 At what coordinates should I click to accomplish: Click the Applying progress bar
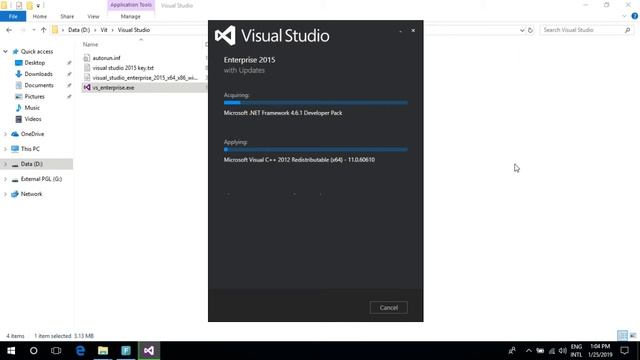click(316, 149)
